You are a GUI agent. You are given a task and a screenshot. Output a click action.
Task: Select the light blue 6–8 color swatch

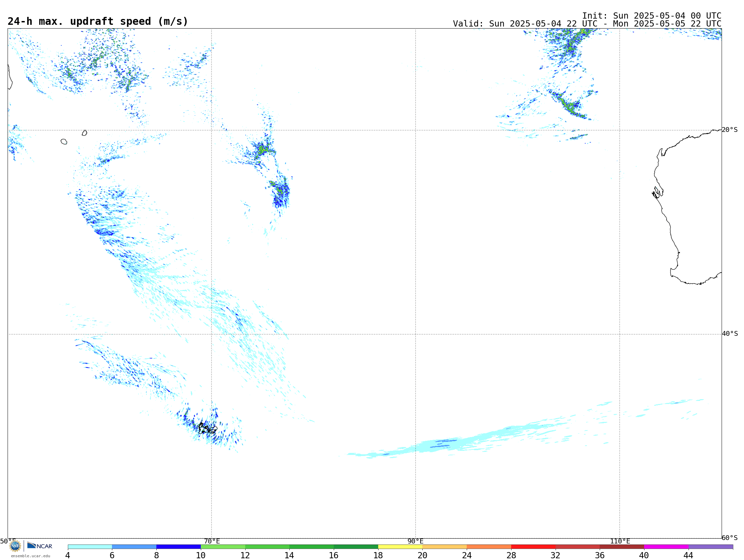[x=134, y=547]
